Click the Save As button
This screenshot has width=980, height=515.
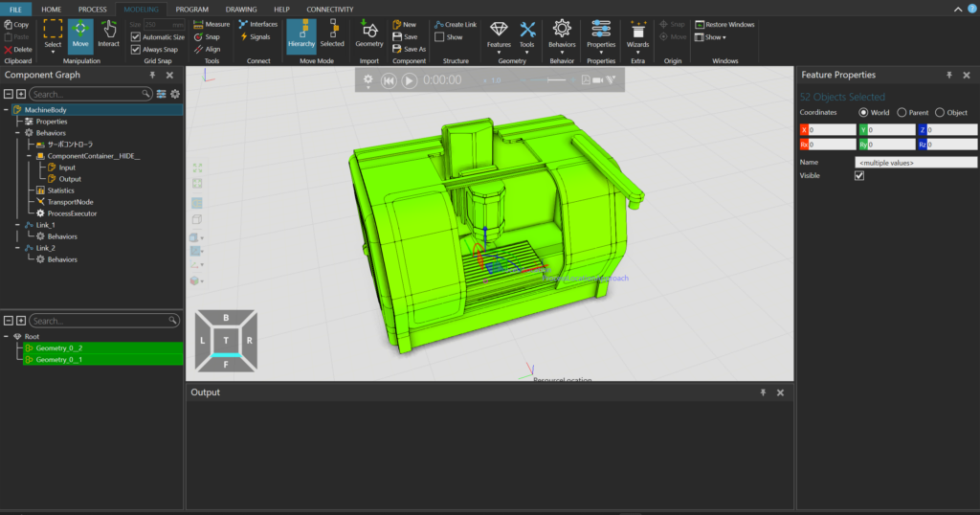point(410,49)
